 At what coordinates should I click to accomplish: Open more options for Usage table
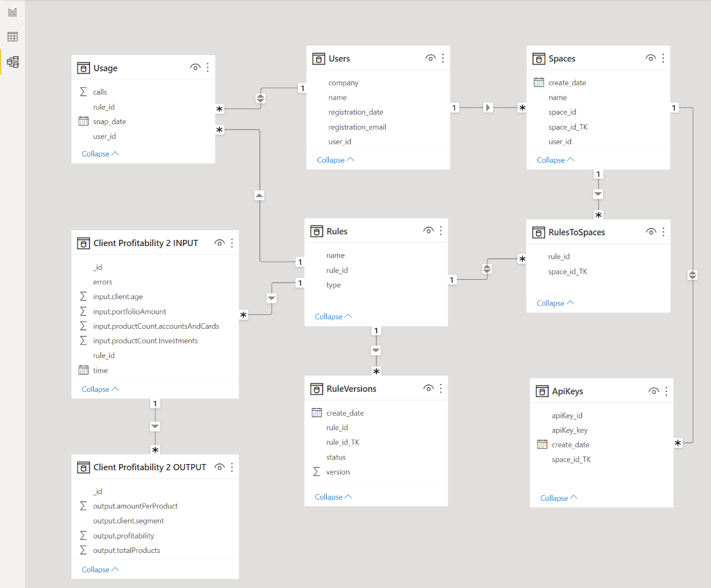pyautogui.click(x=208, y=68)
